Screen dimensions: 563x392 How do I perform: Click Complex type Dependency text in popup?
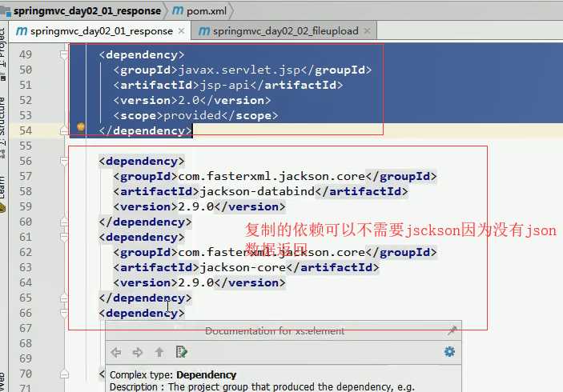pos(173,374)
